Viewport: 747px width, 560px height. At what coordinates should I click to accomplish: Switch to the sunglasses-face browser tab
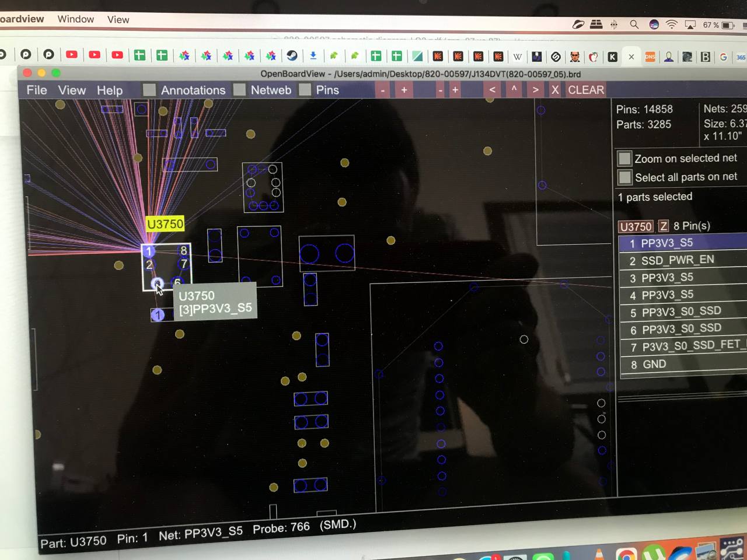click(x=575, y=57)
